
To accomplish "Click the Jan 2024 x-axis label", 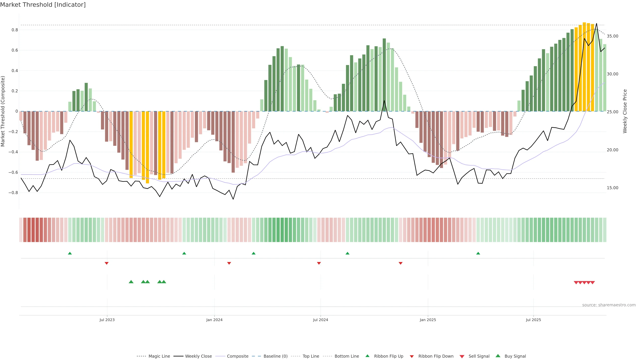I will point(214,320).
